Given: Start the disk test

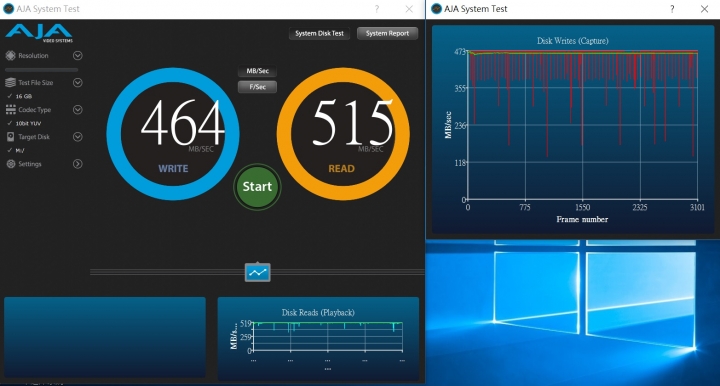Looking at the screenshot, I should click(257, 187).
